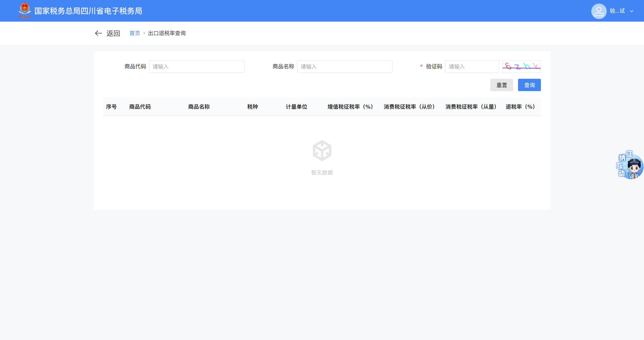Screen dimensions: 644x340
Task: Click the back arrow icon
Action: tap(98, 33)
